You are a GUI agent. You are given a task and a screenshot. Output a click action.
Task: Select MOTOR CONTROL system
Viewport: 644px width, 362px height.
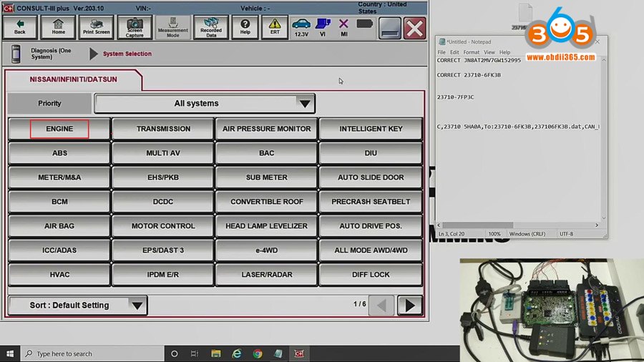(x=163, y=226)
